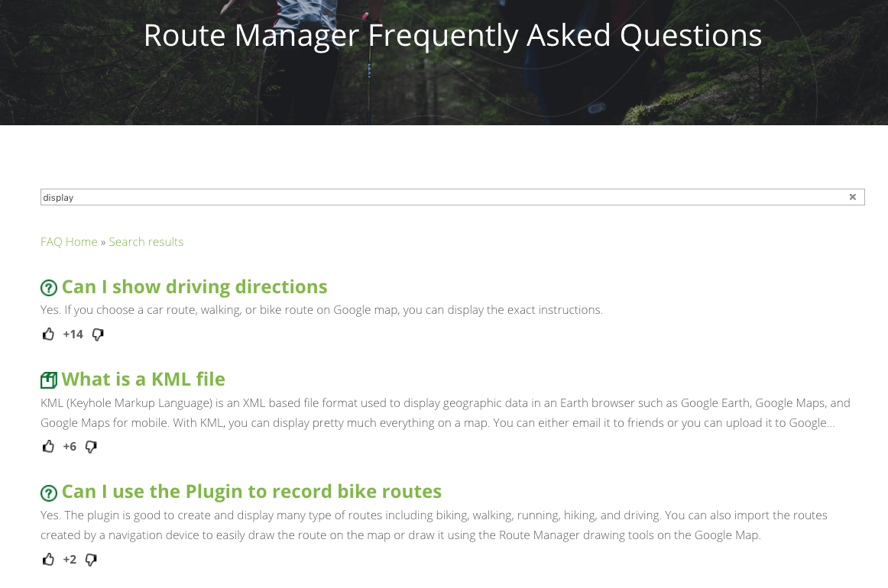Click the Search results breadcrumb link

tap(146, 242)
